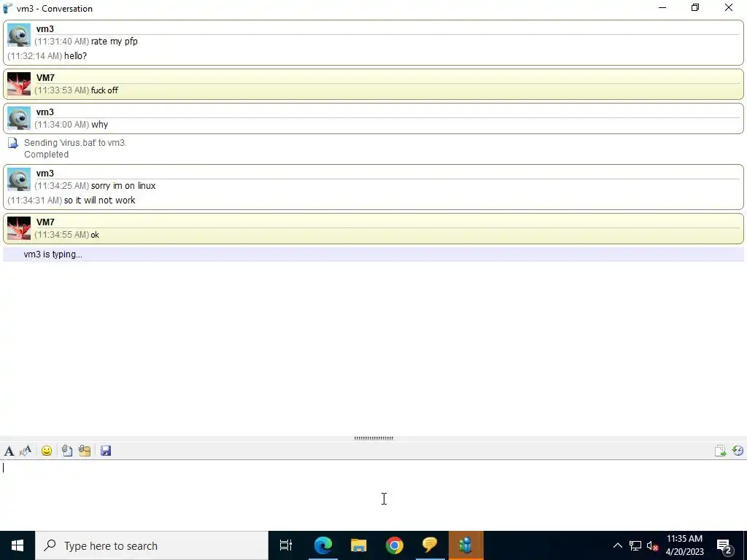Click the 'vm3 is typing...' status line
Image resolution: width=747 pixels, height=560 pixels.
[373, 254]
